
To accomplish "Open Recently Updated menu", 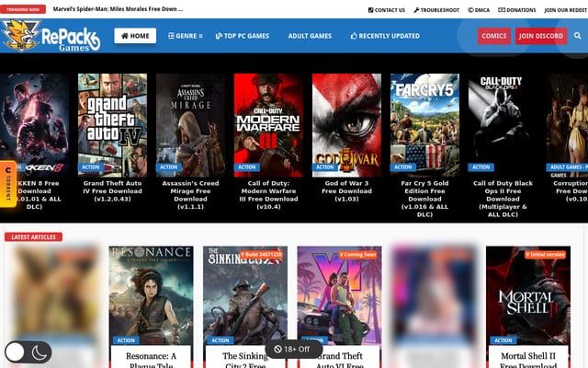I will pyautogui.click(x=385, y=36).
